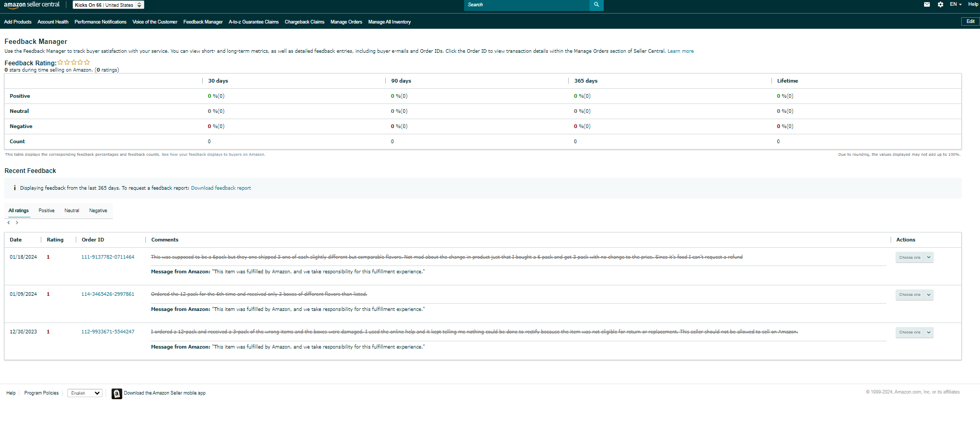Open Chargeback Claims menu item
The image size is (980, 439).
pyautogui.click(x=304, y=22)
